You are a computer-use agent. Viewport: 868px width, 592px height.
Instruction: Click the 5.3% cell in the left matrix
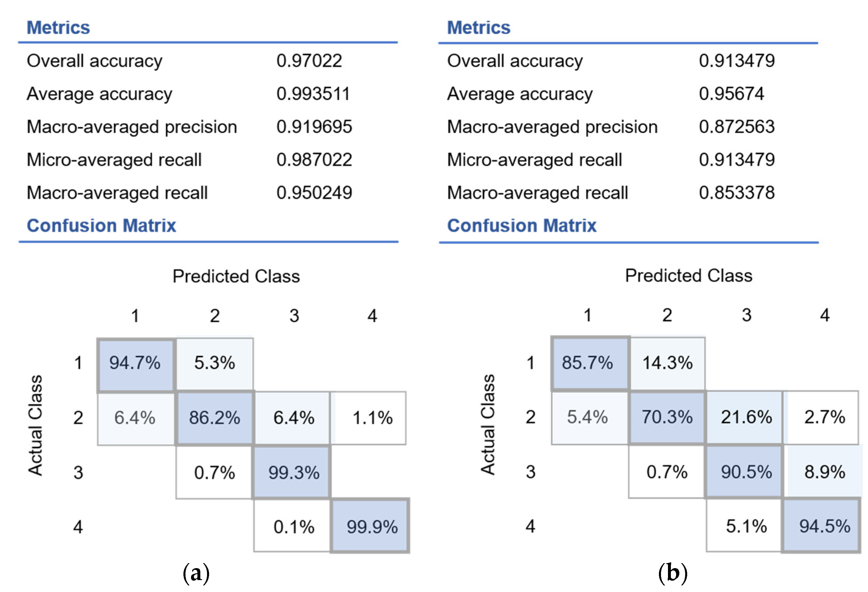(215, 363)
